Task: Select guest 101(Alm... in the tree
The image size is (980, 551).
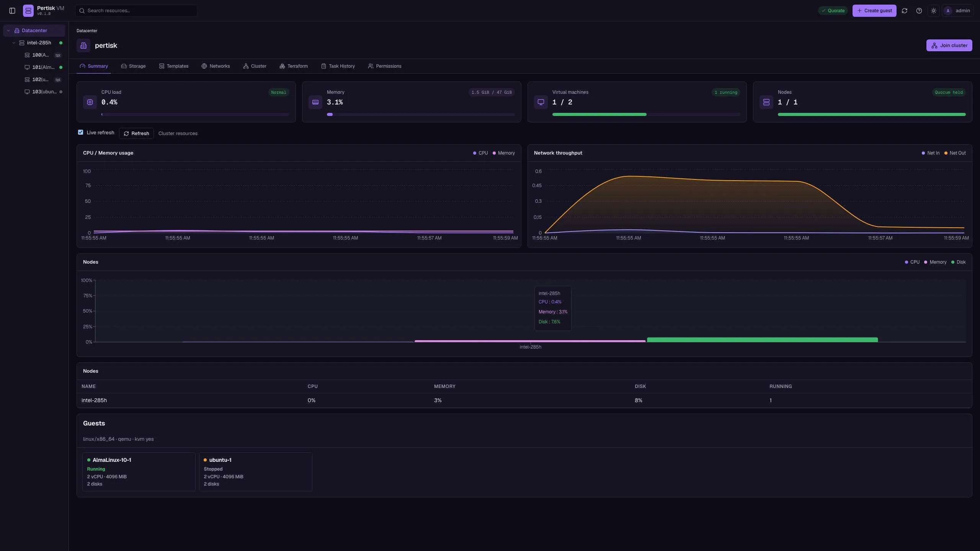Action: click(43, 67)
